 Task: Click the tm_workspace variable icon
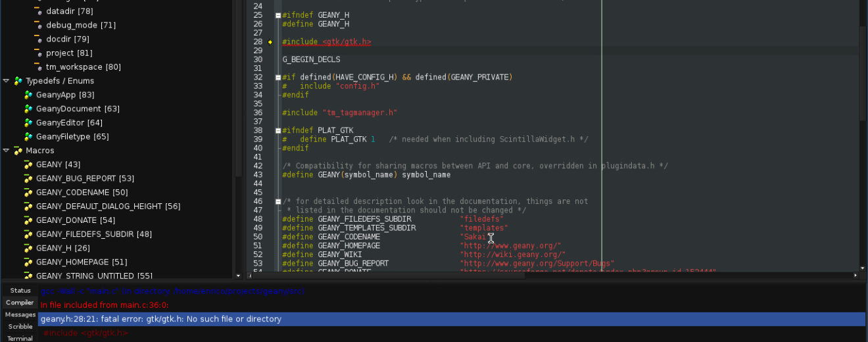tap(38, 67)
